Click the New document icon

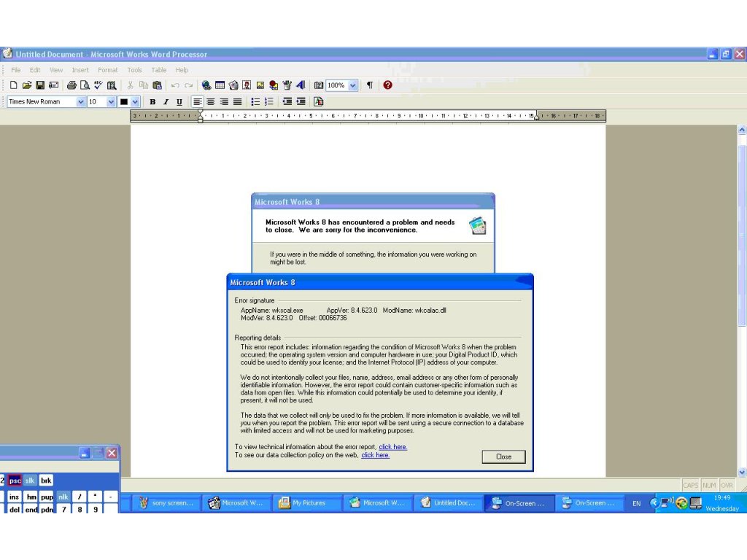[x=13, y=85]
